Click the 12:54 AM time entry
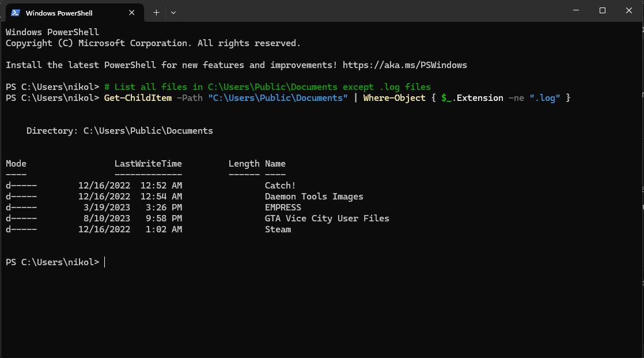 [161, 197]
